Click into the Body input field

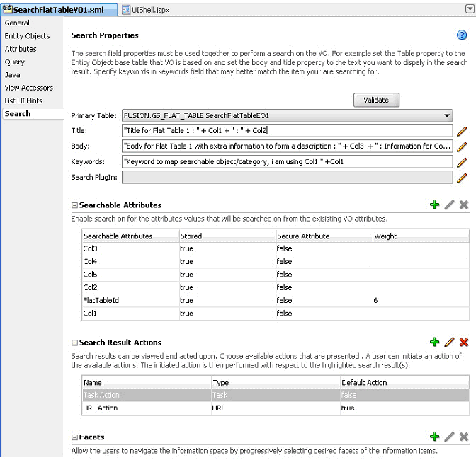[287, 146]
